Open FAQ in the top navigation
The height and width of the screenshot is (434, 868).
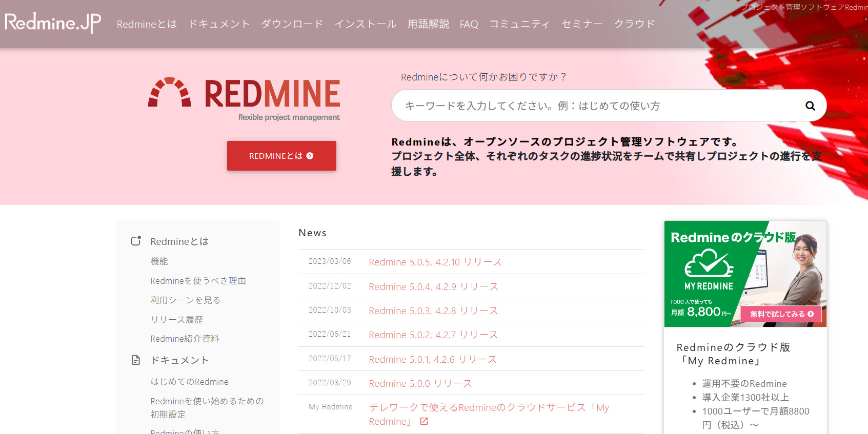[x=469, y=24]
